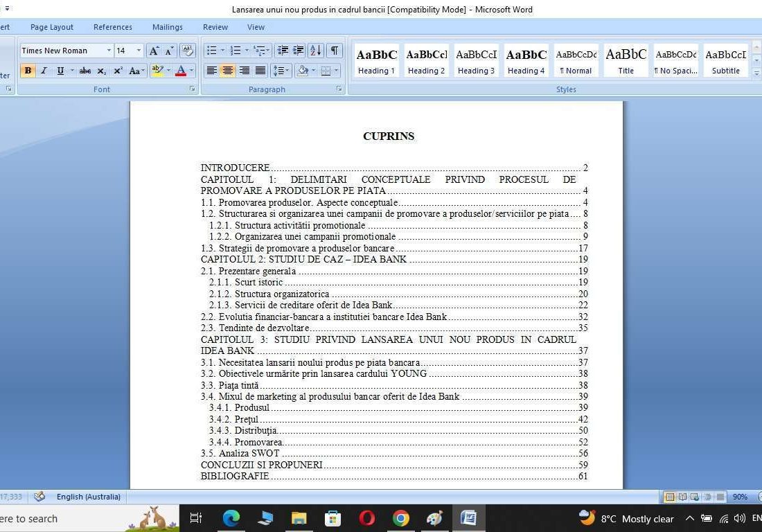Open the Times New Roman font dropdown
The width and height of the screenshot is (762, 532).
tap(109, 51)
